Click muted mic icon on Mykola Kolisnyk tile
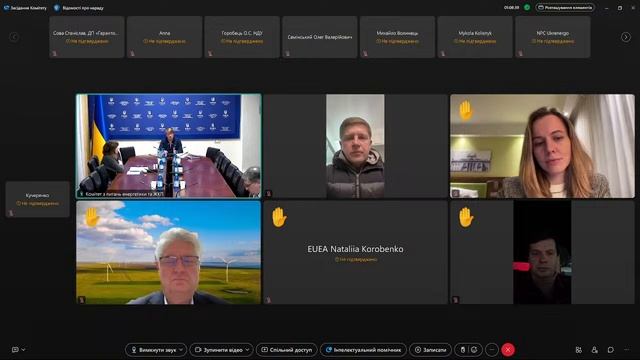The width and height of the screenshot is (640, 360). click(443, 53)
